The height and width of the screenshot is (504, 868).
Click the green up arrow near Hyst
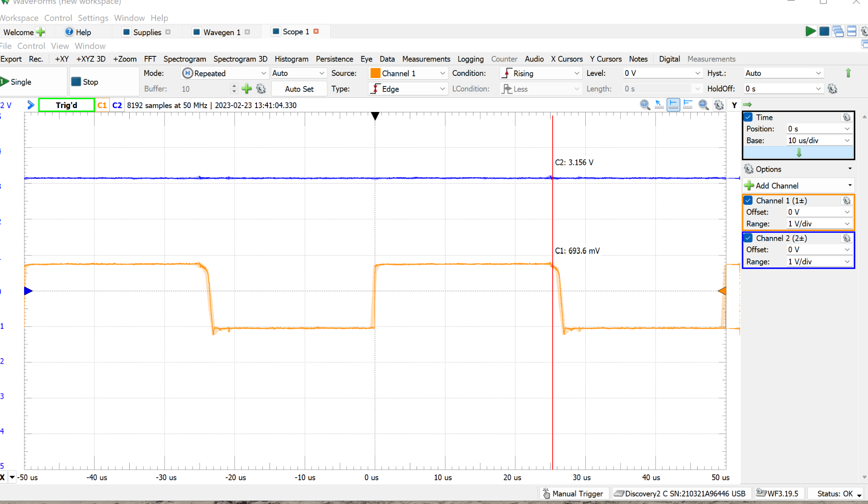(x=848, y=73)
